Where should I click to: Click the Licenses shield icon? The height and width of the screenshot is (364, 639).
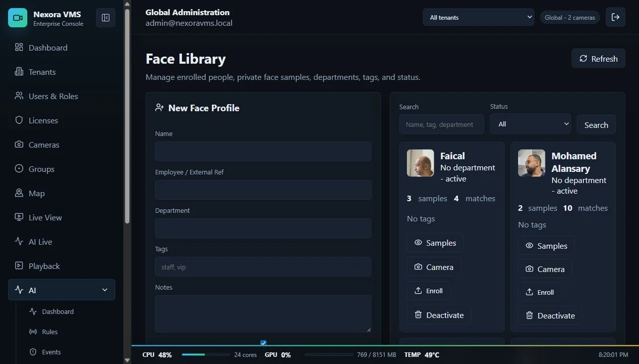click(x=19, y=120)
